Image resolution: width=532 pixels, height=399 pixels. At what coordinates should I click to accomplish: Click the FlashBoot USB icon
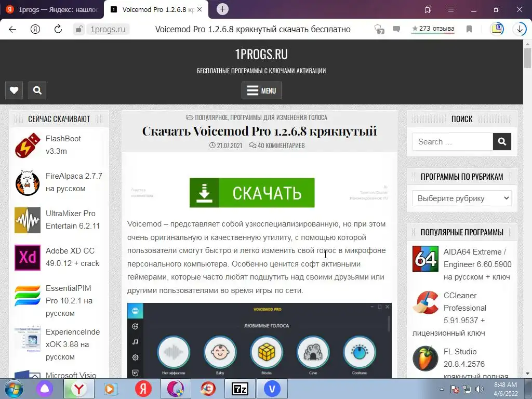pos(28,145)
